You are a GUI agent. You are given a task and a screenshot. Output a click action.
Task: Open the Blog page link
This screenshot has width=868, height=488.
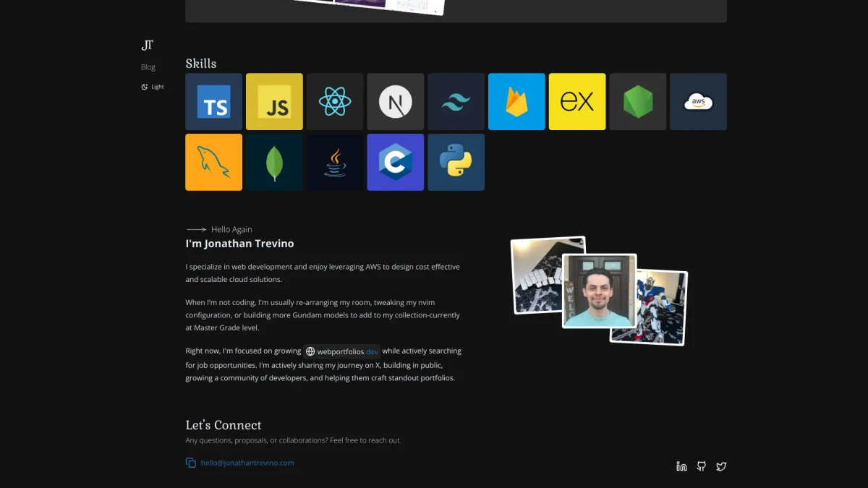pyautogui.click(x=148, y=67)
